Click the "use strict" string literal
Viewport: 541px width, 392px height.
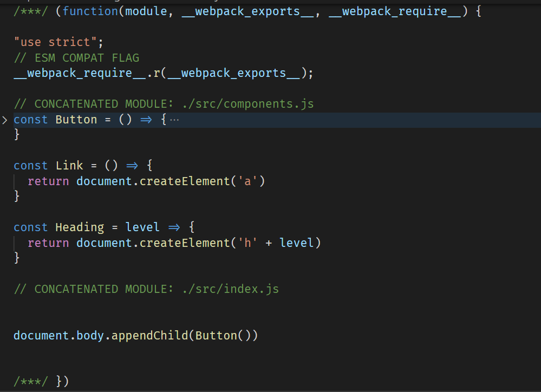point(55,42)
